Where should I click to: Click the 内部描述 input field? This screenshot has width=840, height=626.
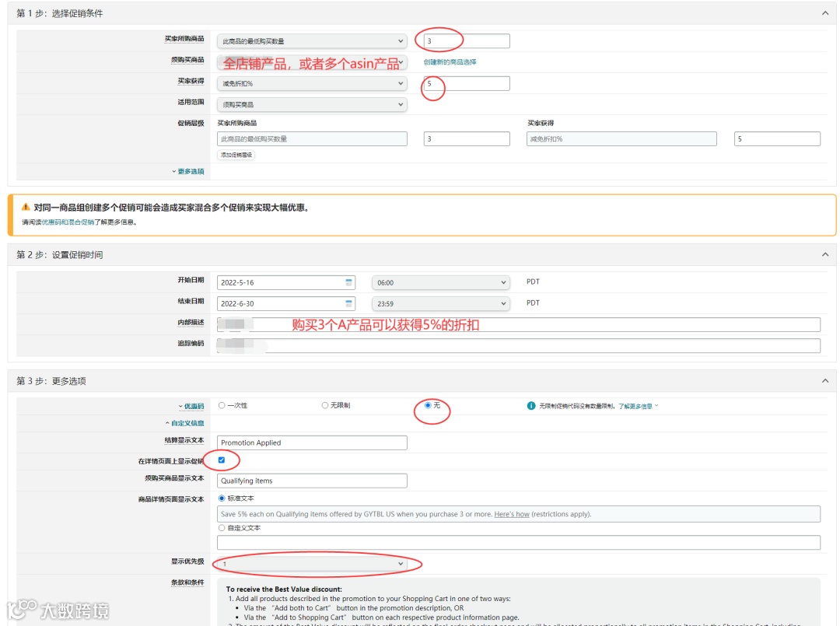tap(519, 324)
